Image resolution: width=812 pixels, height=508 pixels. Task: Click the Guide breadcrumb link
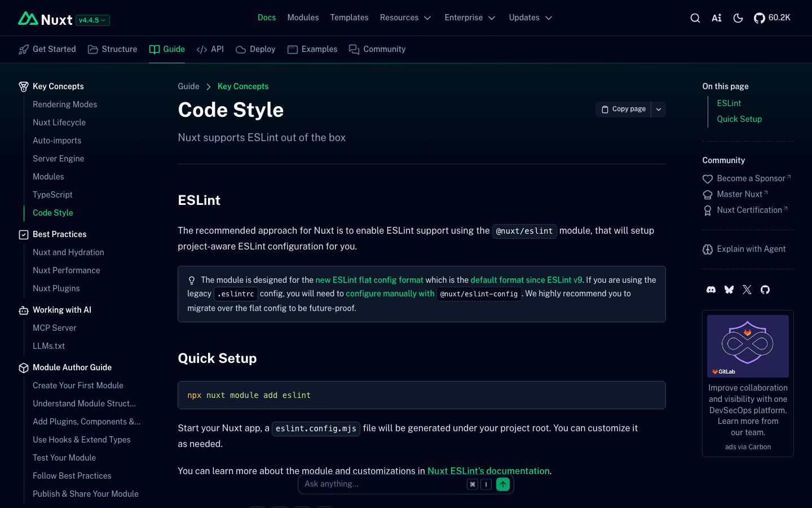(188, 86)
